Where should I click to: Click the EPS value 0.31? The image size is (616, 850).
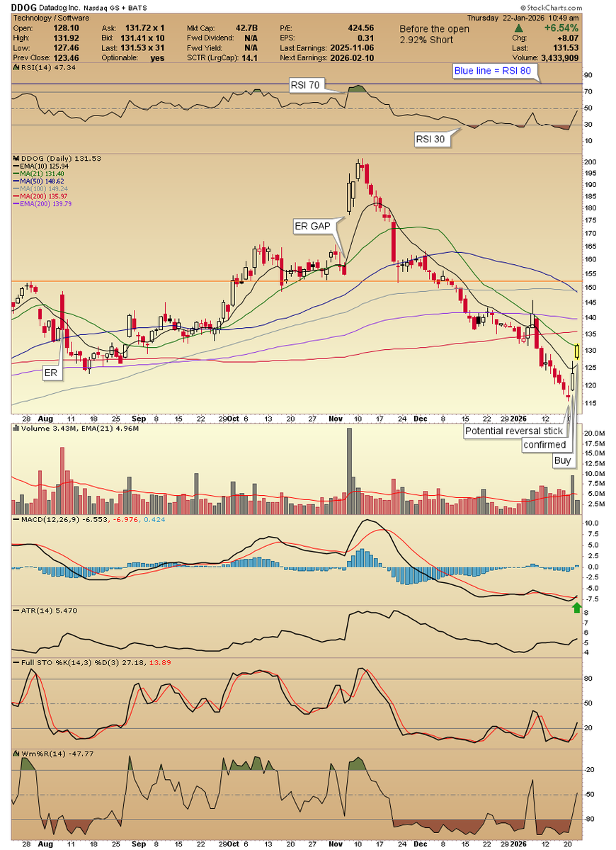(367, 39)
